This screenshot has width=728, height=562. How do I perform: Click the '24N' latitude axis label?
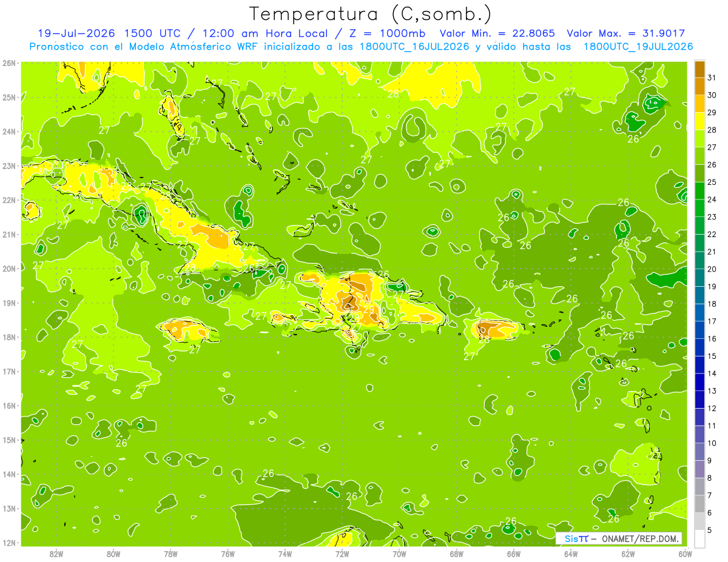click(x=9, y=131)
